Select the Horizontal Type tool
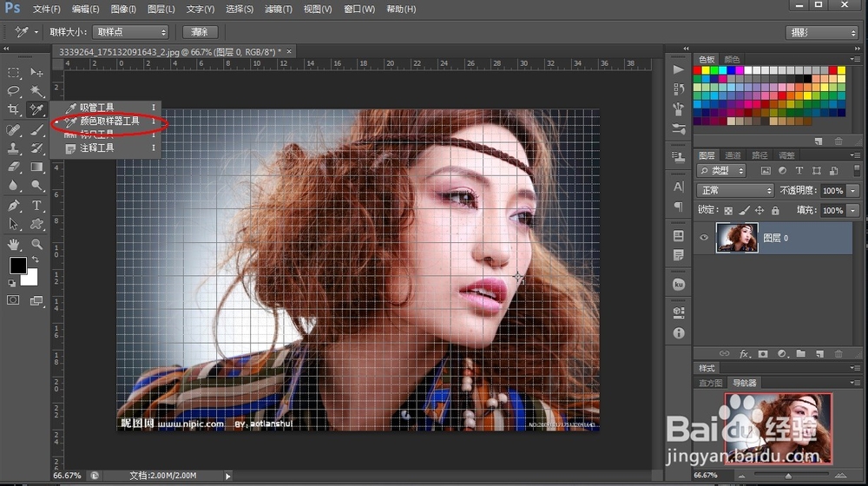 click(36, 206)
